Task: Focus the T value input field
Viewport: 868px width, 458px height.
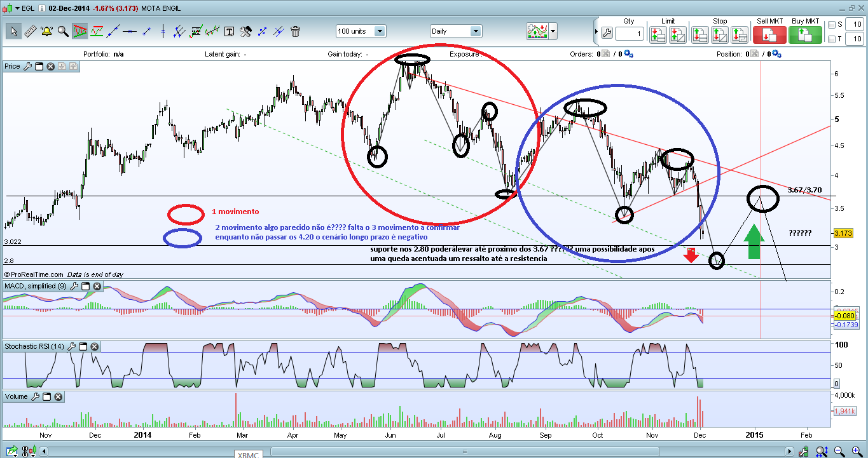Action: coord(854,39)
